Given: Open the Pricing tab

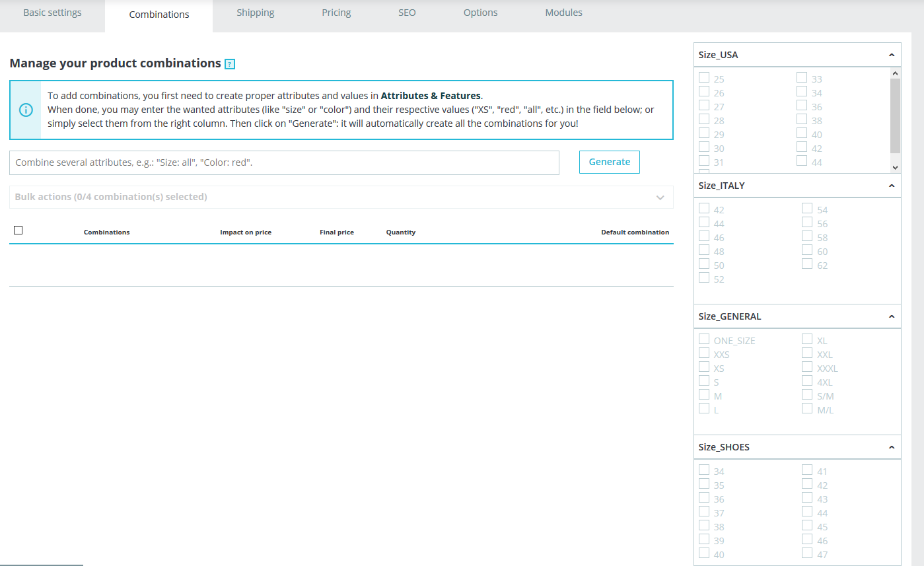Looking at the screenshot, I should point(336,13).
